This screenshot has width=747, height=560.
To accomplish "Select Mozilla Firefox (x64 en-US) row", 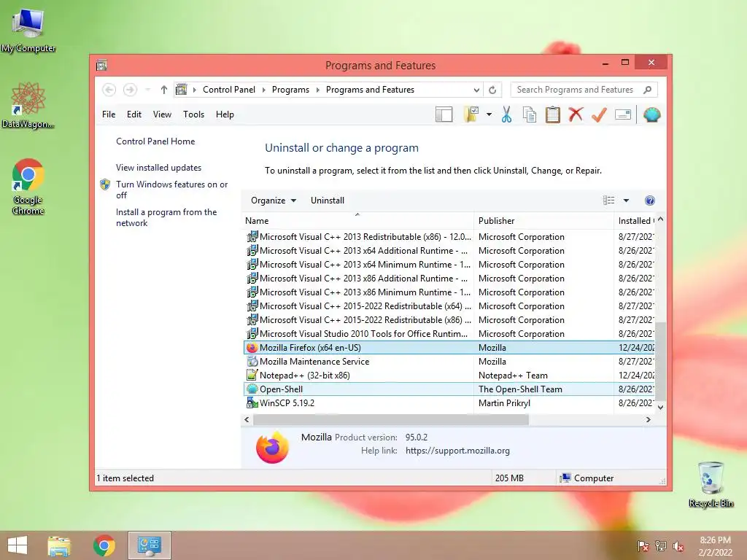I will [x=449, y=348].
